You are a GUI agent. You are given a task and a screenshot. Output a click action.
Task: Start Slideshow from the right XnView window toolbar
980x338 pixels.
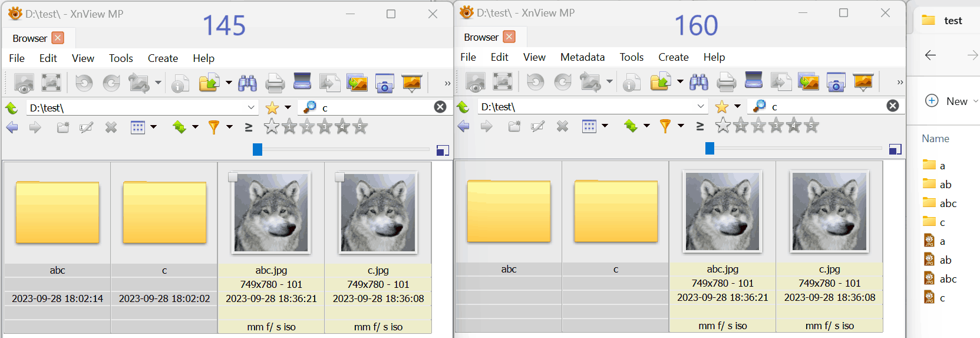[x=863, y=82]
